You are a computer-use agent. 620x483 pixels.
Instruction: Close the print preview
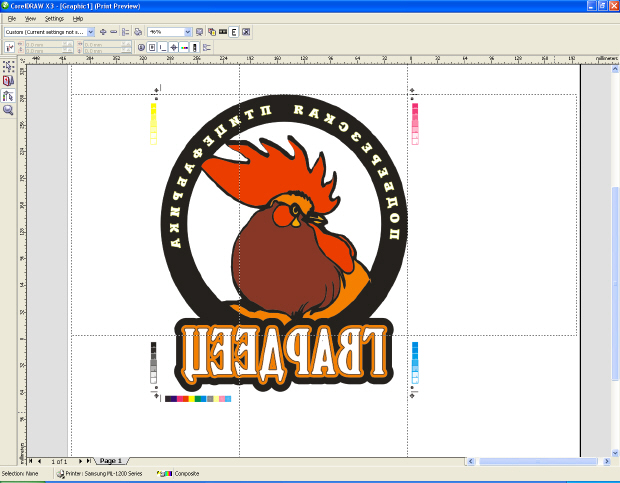click(246, 32)
